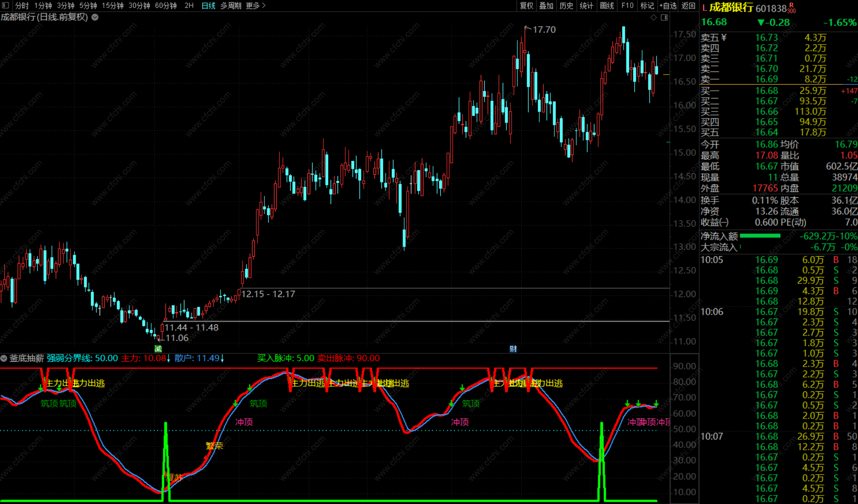Select the 60分钟 period tab
This screenshot has height=504, width=858.
pos(166,5)
